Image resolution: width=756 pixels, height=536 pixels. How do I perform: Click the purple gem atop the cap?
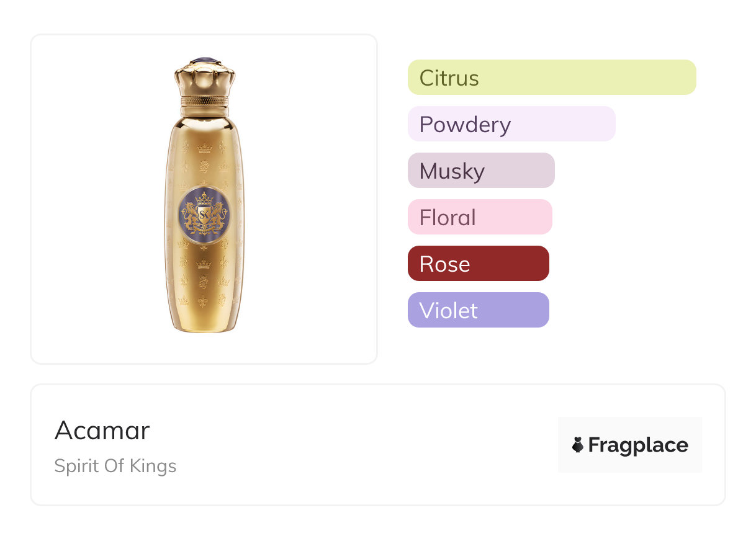coord(204,60)
